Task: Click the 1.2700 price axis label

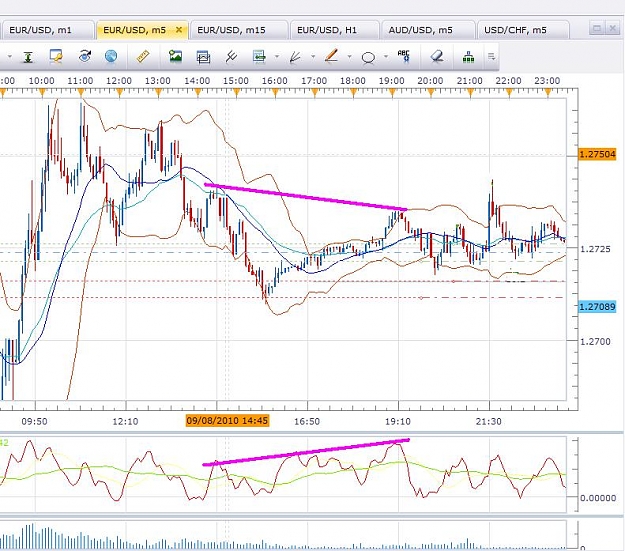Action: tap(595, 341)
